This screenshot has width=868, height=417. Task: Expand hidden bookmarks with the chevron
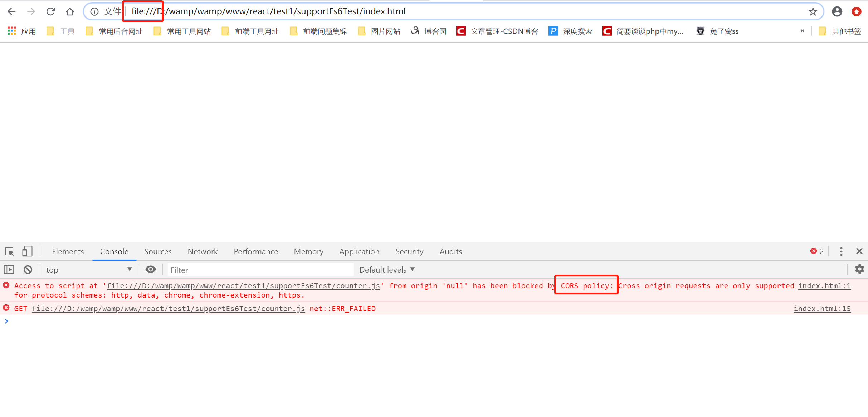pos(803,31)
